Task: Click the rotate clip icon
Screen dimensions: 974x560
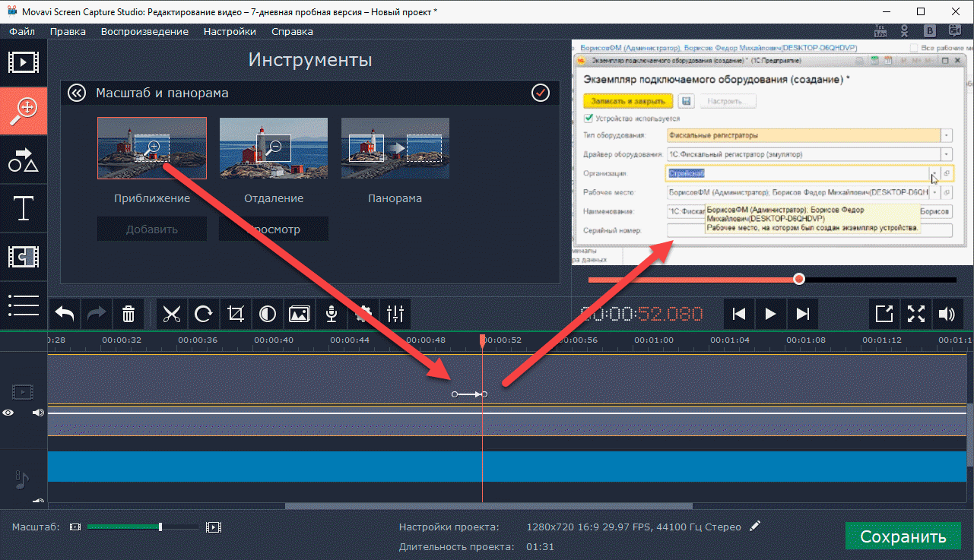Action: [204, 313]
